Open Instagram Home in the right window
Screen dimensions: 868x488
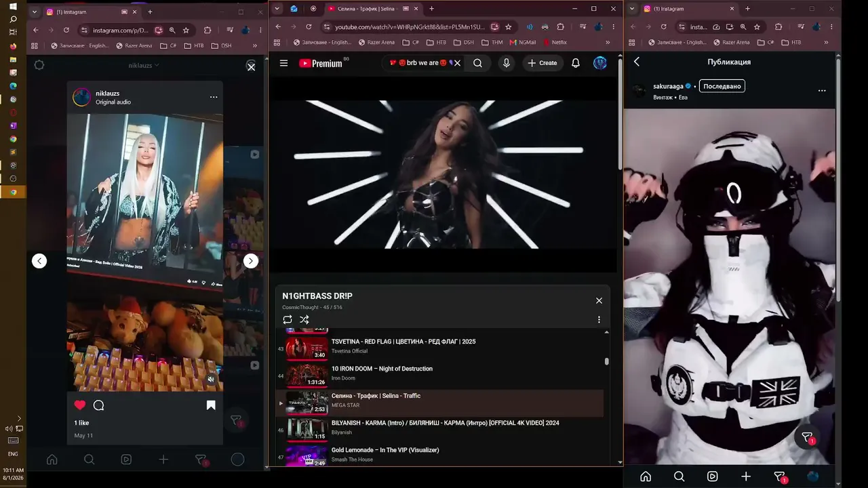pyautogui.click(x=646, y=476)
